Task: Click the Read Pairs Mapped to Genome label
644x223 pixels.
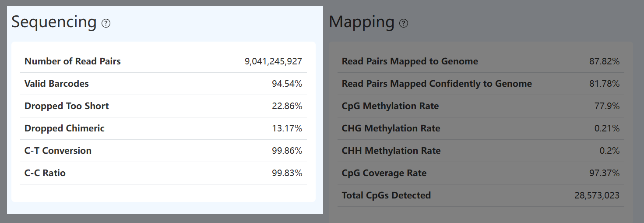Action: pyautogui.click(x=410, y=61)
